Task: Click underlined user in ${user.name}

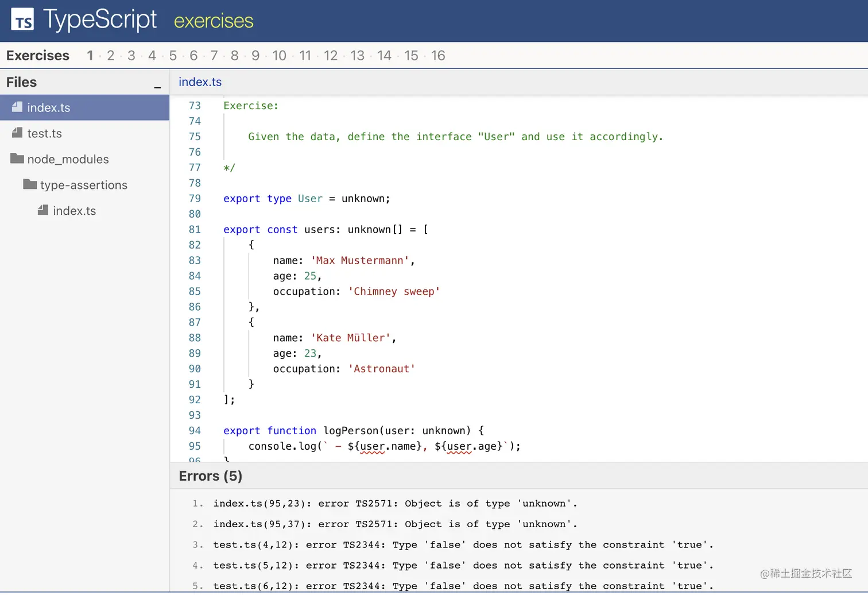Action: [x=373, y=446]
